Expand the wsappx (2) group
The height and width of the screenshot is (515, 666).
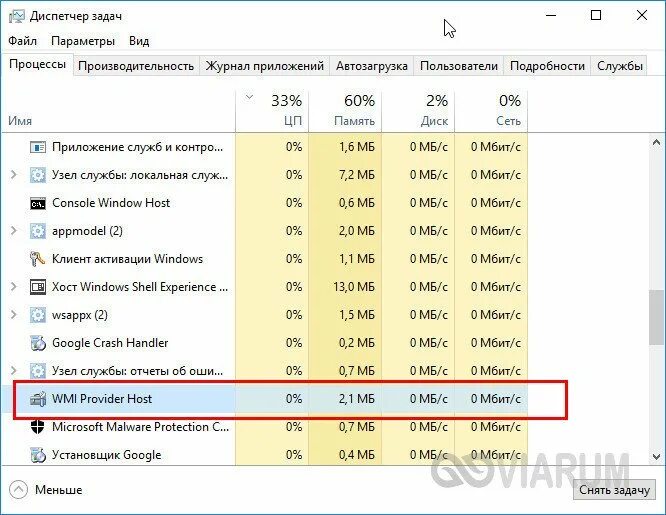click(x=14, y=315)
